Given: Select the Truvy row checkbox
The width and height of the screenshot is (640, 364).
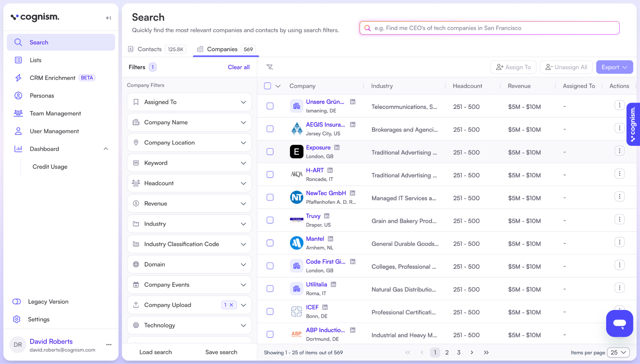Looking at the screenshot, I should pyautogui.click(x=270, y=220).
